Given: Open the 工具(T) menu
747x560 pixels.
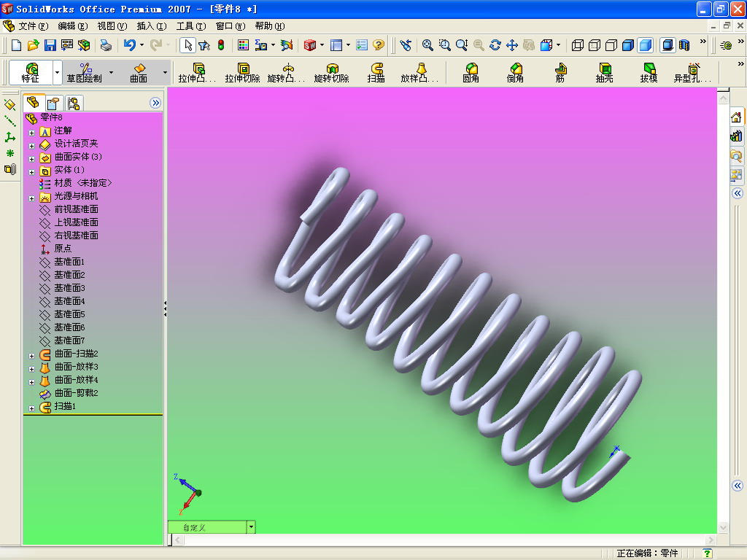Looking at the screenshot, I should (x=191, y=26).
